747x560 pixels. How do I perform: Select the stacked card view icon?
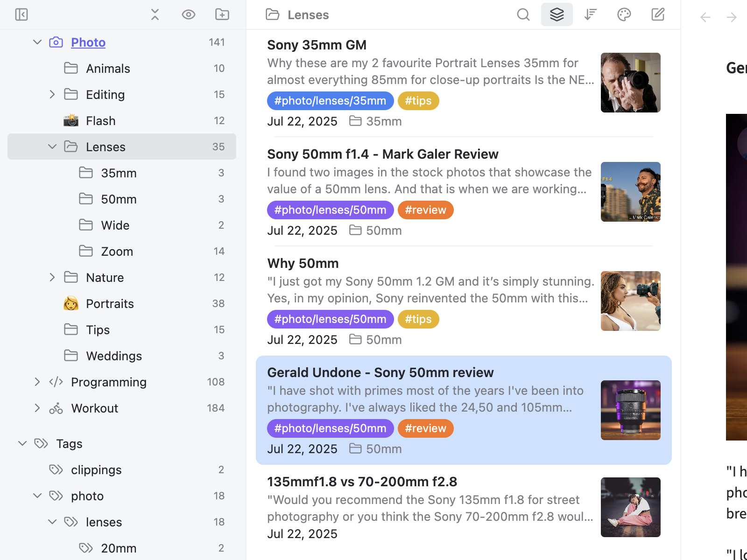click(x=557, y=14)
